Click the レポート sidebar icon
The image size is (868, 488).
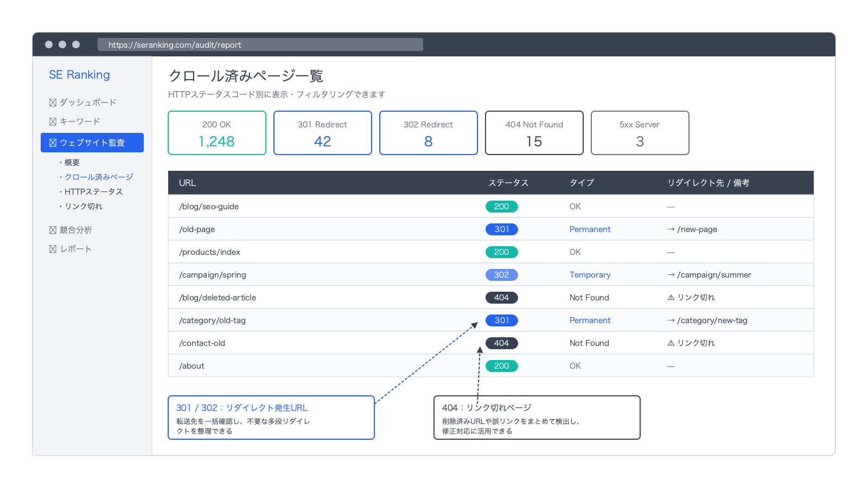click(x=53, y=249)
